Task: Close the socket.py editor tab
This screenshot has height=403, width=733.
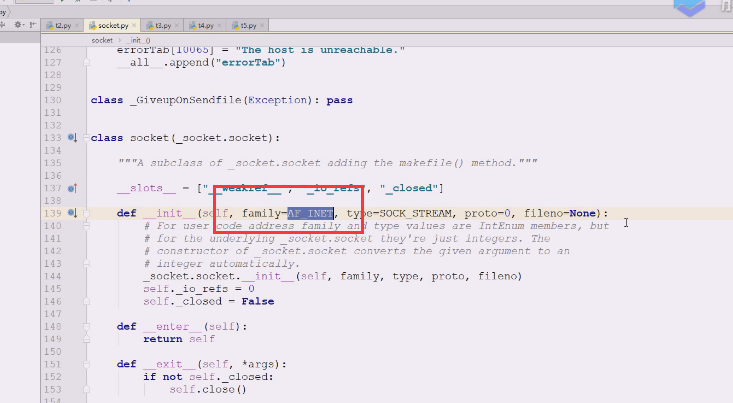Action: [x=134, y=25]
